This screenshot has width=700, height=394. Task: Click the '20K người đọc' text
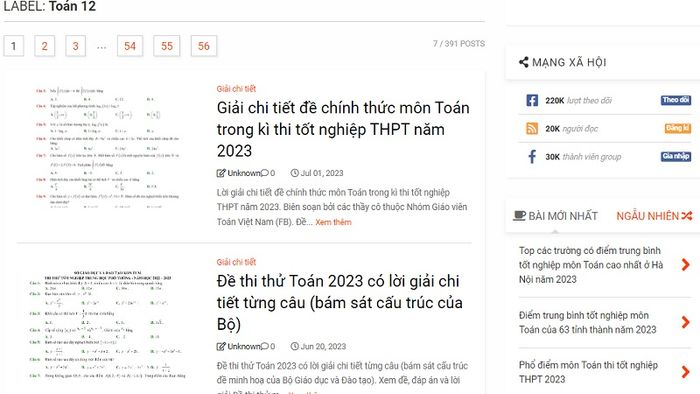point(571,129)
